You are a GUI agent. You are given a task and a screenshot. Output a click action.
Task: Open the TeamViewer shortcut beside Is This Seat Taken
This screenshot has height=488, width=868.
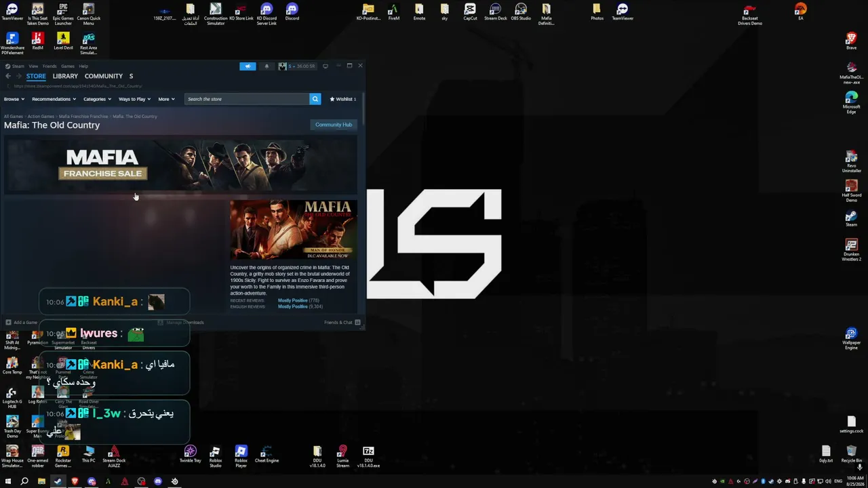click(12, 12)
